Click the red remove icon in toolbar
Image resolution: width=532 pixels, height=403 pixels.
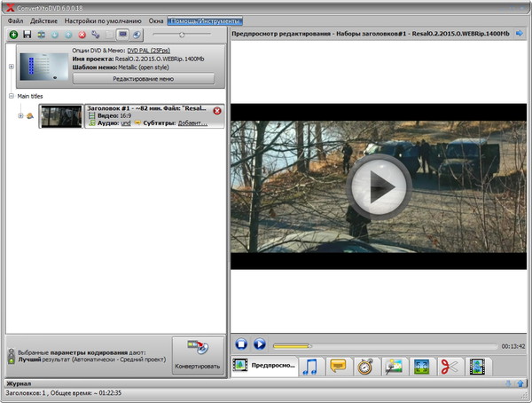click(82, 35)
